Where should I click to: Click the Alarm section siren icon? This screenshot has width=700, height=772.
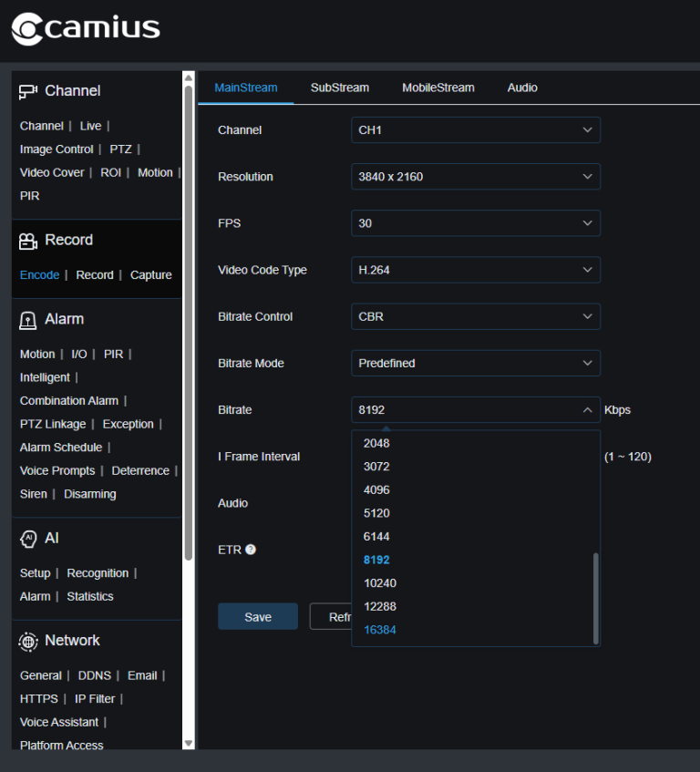point(28,321)
